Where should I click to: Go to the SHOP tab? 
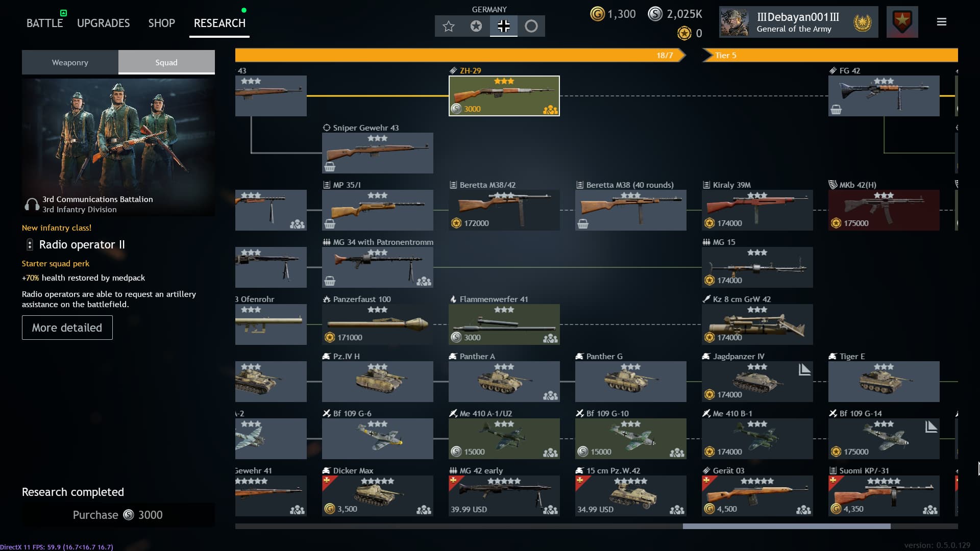click(161, 23)
